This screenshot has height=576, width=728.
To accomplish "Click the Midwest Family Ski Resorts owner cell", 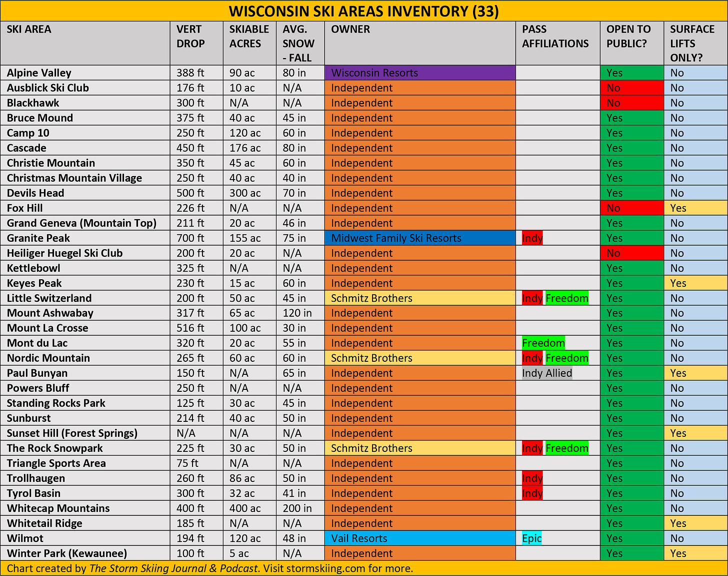I will pos(420,238).
